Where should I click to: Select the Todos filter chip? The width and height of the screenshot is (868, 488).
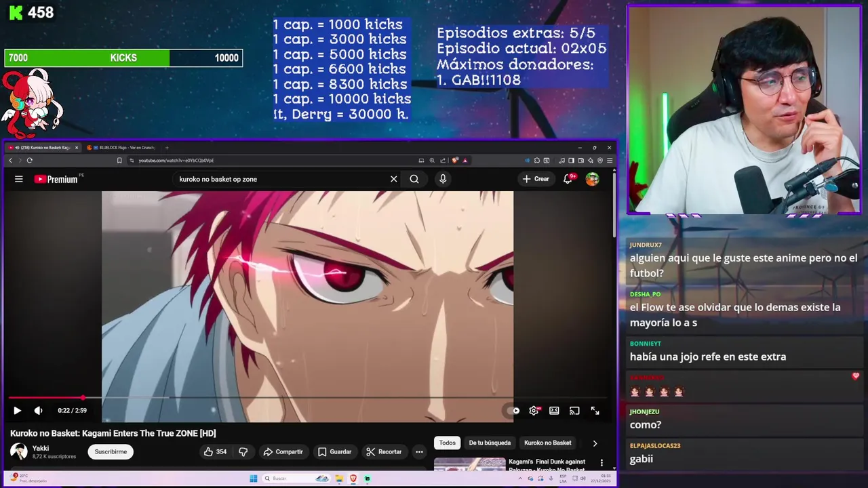click(448, 443)
